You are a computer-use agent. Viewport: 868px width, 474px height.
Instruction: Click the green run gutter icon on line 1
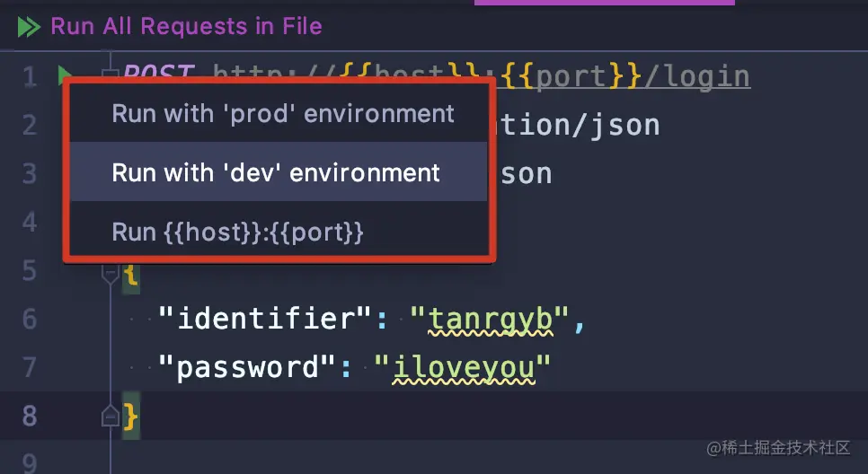[x=64, y=74]
